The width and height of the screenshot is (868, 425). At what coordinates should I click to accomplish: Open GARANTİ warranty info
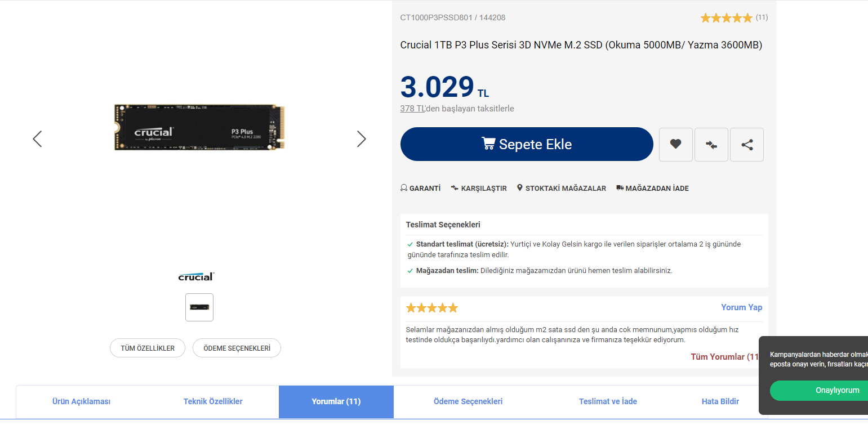(x=420, y=189)
